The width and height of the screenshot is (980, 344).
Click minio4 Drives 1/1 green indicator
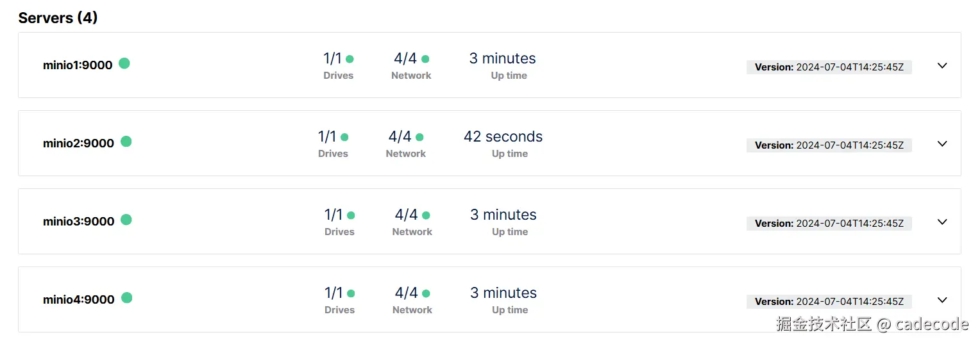pos(351,293)
